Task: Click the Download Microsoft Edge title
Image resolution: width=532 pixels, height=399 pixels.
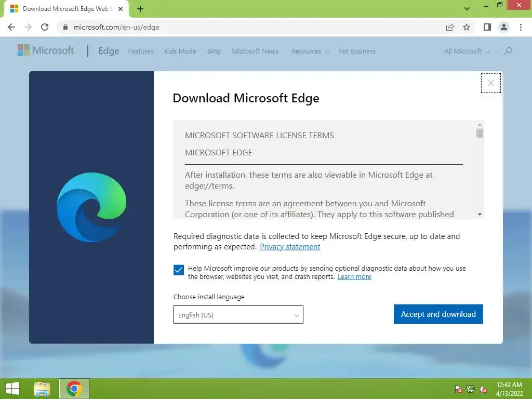Action: pyautogui.click(x=246, y=98)
